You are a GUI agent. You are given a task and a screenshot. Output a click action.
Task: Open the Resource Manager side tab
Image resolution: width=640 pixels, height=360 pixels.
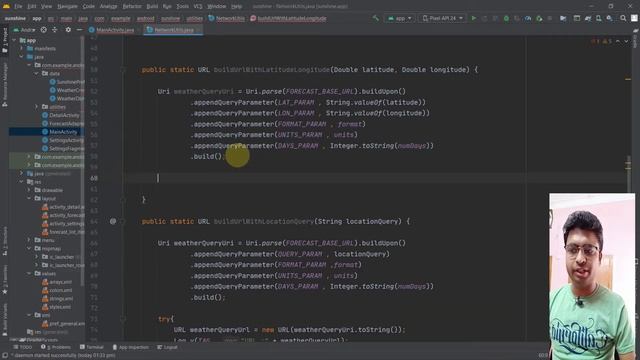pos(5,84)
